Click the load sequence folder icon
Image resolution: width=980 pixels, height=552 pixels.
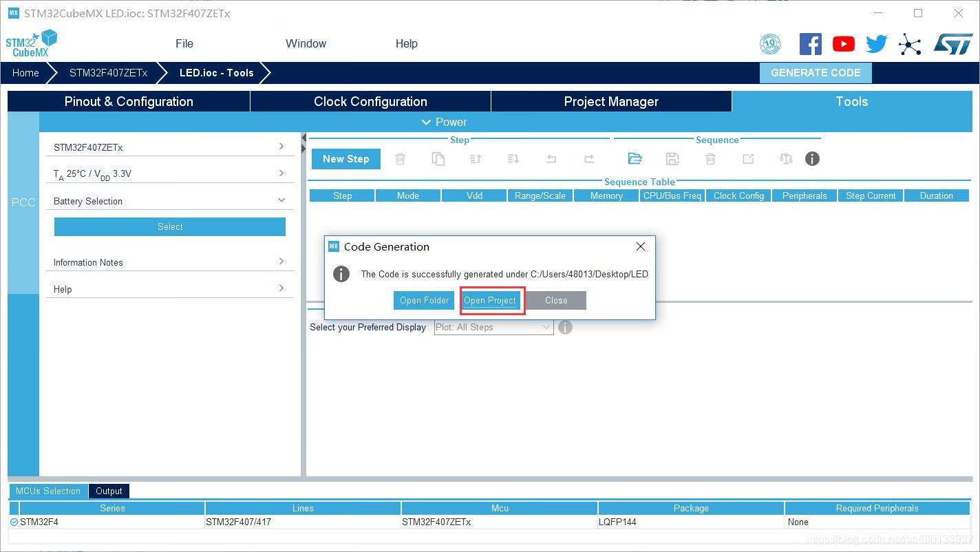[635, 159]
